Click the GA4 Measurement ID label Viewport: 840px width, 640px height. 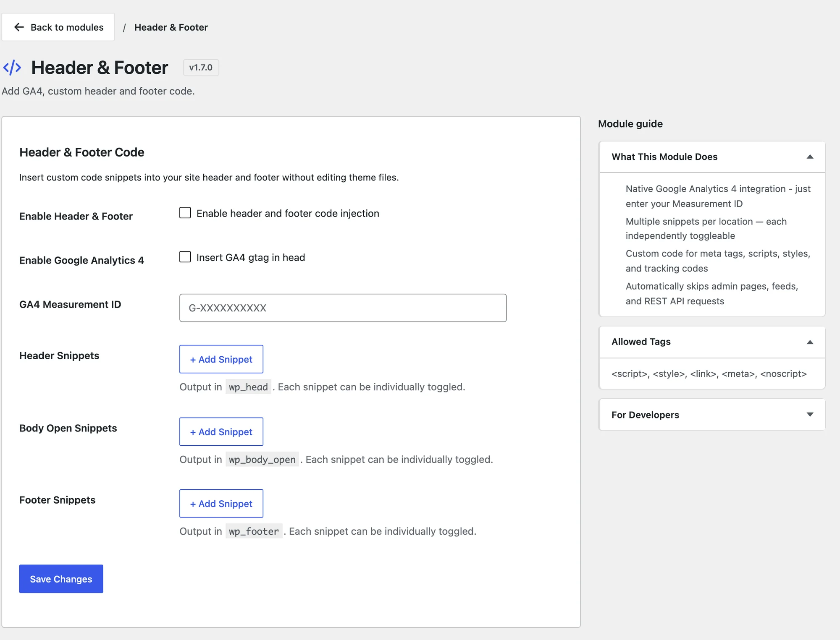[x=70, y=304]
